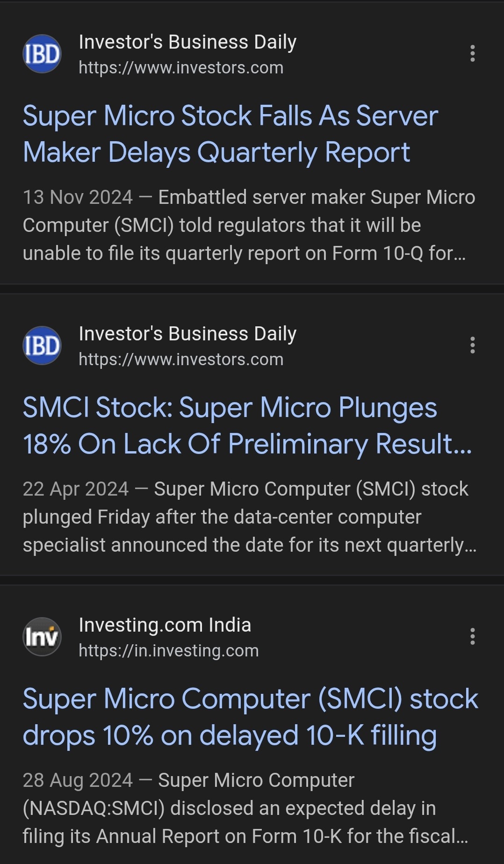Click the investors.com URL above the 'SMCI Stock' headline
Image resolution: width=504 pixels, height=864 pixels.
point(181,360)
